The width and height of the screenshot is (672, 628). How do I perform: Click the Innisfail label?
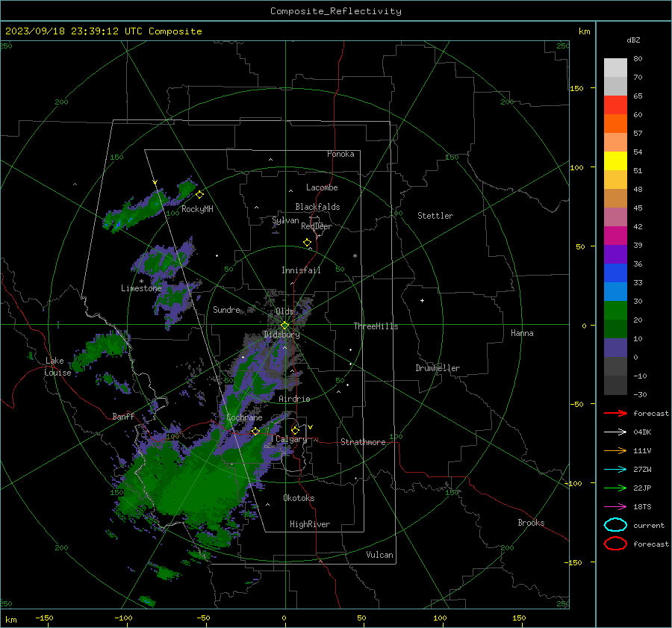pos(301,270)
